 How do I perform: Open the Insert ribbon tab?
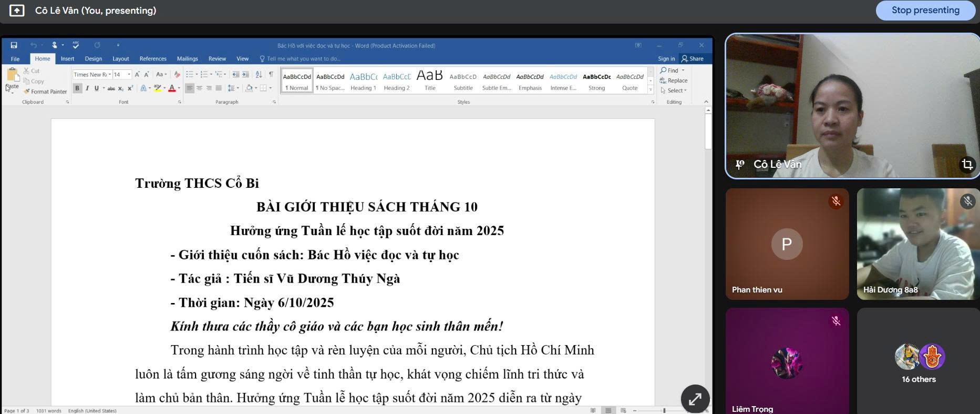[x=67, y=59]
